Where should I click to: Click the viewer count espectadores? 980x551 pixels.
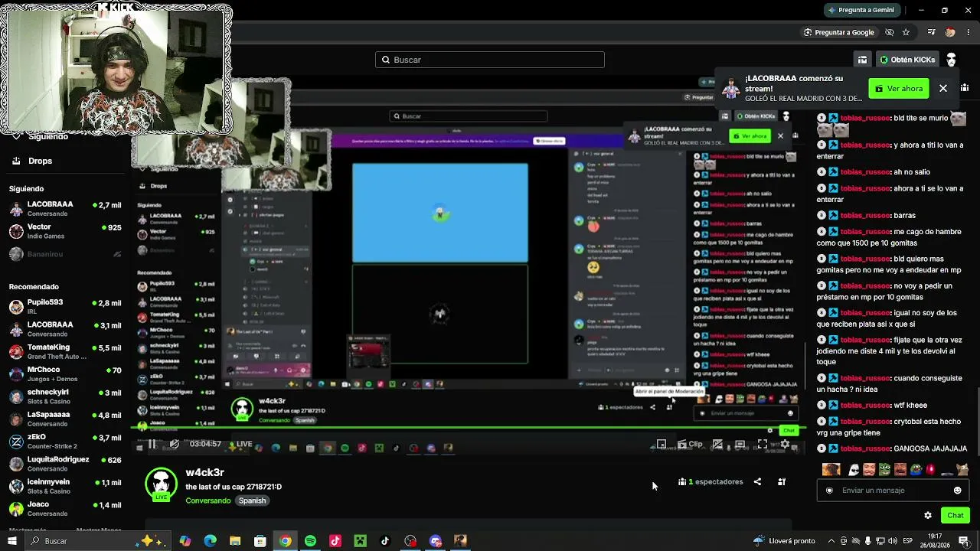click(710, 482)
